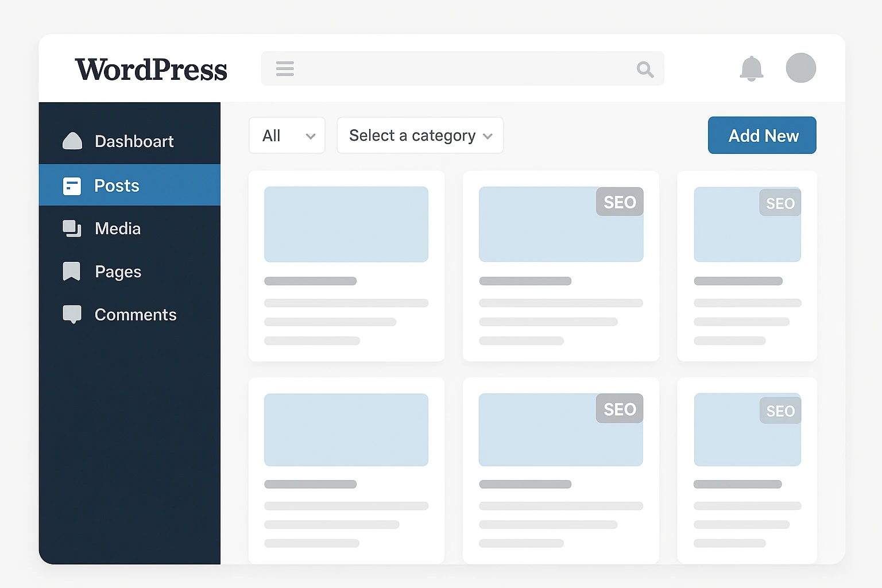Click the Comments speech bubble icon
Image resolution: width=882 pixels, height=588 pixels.
72,314
